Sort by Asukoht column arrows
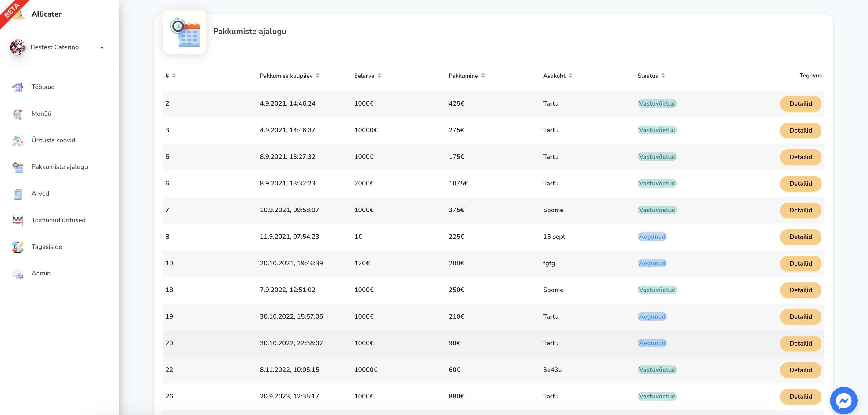The height and width of the screenshot is (415, 868). [571, 76]
